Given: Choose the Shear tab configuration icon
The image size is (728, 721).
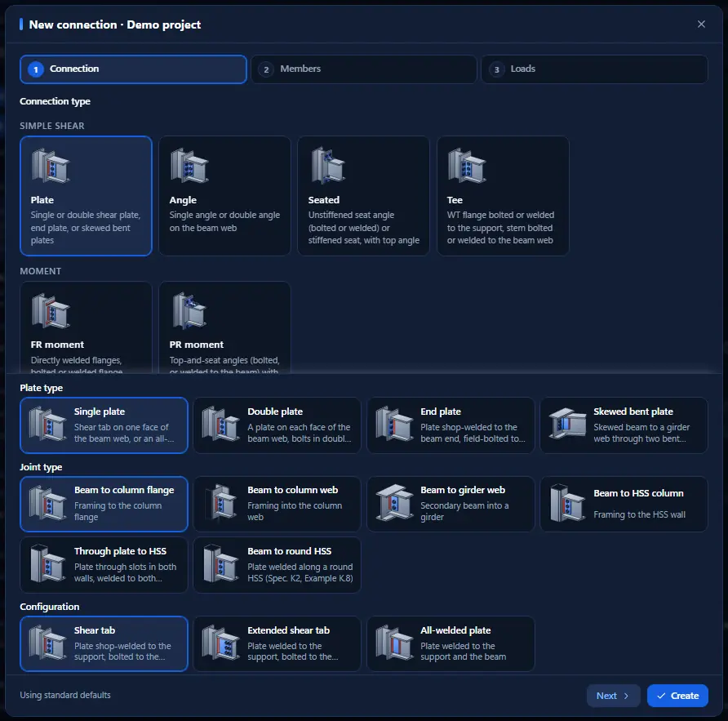Looking at the screenshot, I should [x=47, y=643].
